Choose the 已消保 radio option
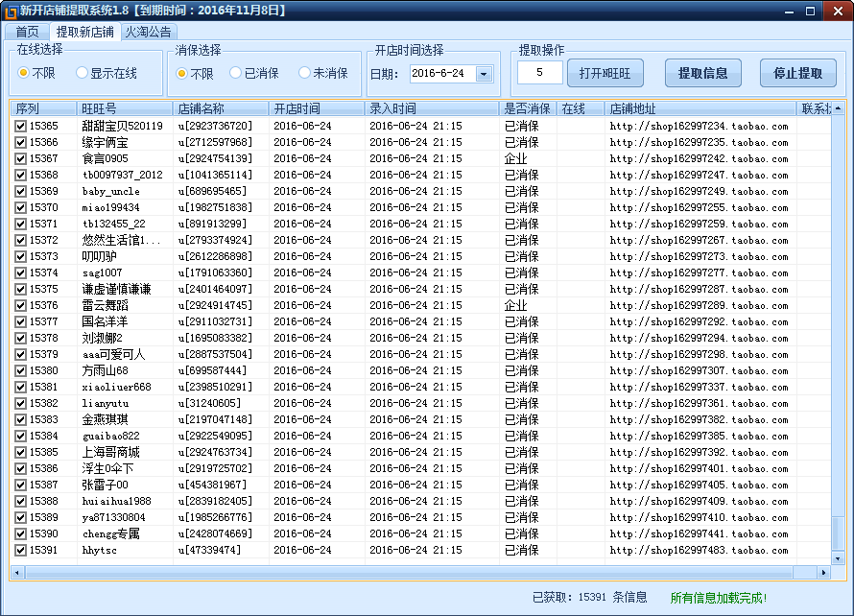854x616 pixels. click(235, 73)
